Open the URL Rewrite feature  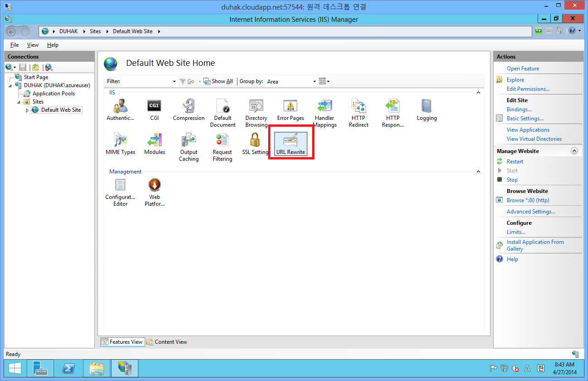(290, 144)
